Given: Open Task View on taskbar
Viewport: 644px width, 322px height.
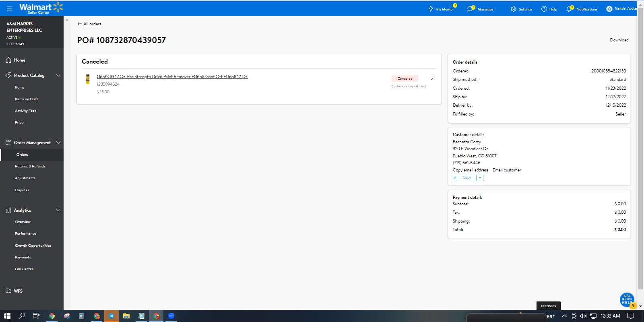Looking at the screenshot, I should pyautogui.click(x=36, y=316).
